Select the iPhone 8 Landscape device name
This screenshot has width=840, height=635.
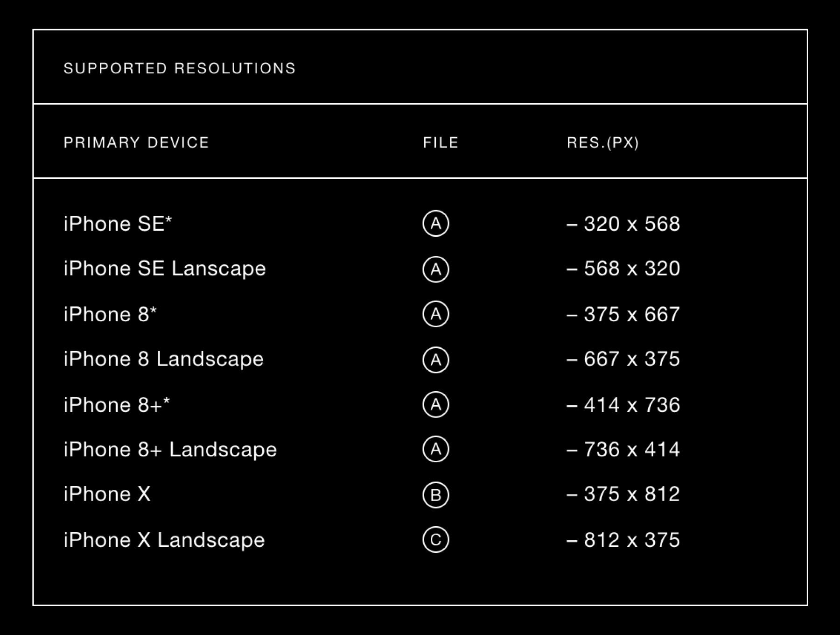coord(163,359)
